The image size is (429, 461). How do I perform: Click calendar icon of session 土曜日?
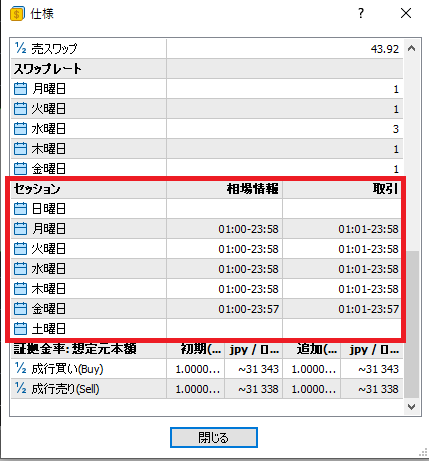click(x=20, y=329)
